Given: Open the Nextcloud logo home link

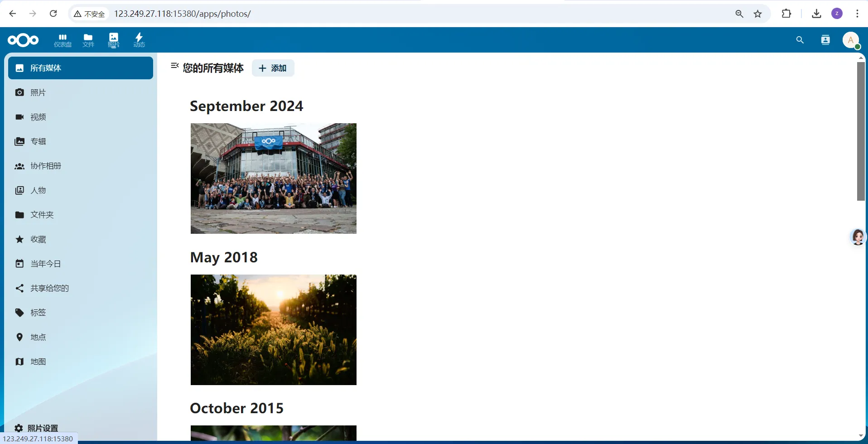Looking at the screenshot, I should coord(23,40).
